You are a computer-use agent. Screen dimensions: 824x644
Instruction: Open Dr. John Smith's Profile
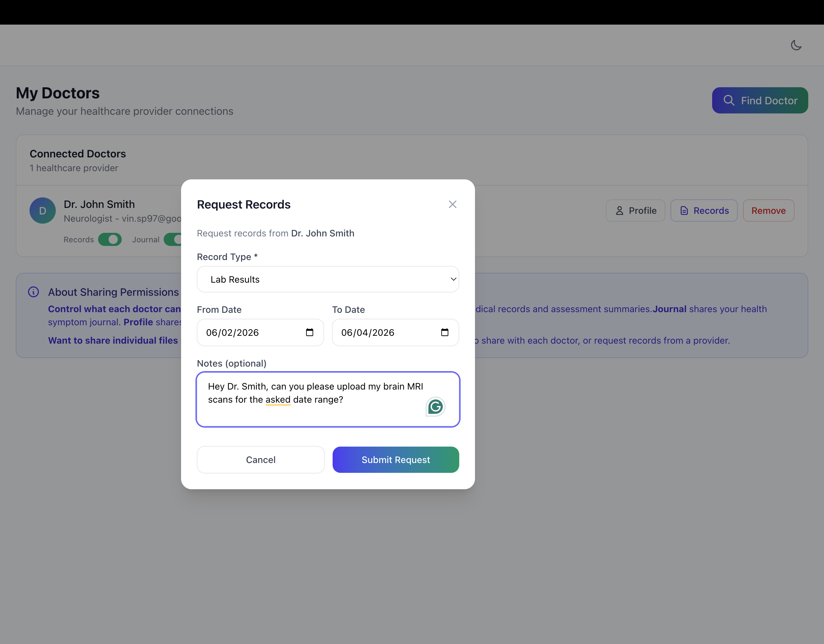tap(635, 211)
